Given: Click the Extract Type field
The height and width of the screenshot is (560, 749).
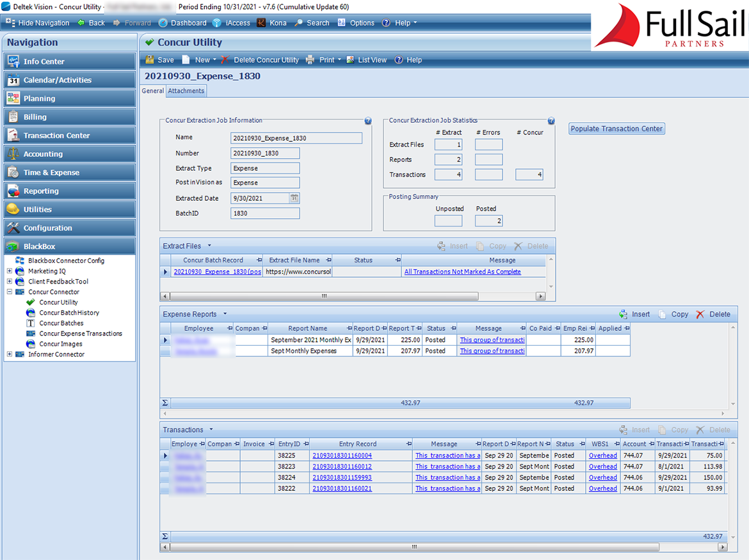Looking at the screenshot, I should coord(265,168).
